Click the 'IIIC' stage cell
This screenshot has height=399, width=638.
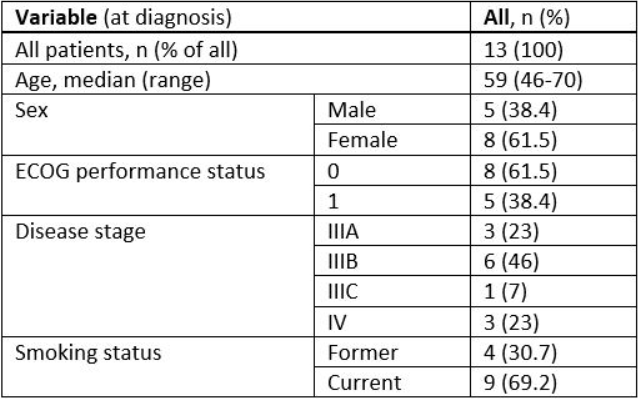[x=392, y=291]
